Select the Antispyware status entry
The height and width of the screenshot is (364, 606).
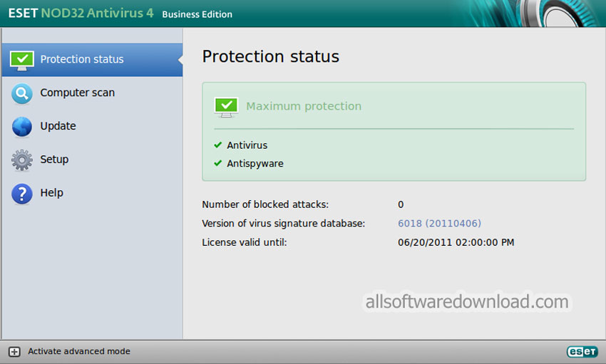[x=255, y=163]
